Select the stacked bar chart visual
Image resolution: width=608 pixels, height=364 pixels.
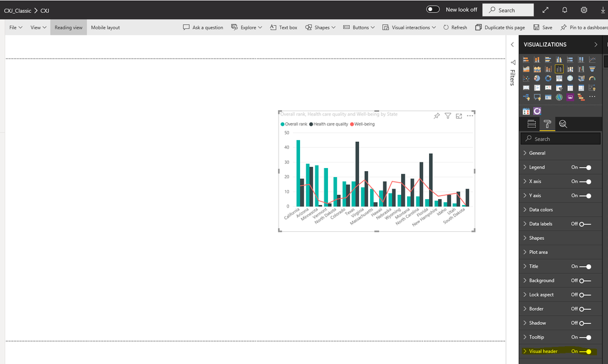tap(526, 60)
